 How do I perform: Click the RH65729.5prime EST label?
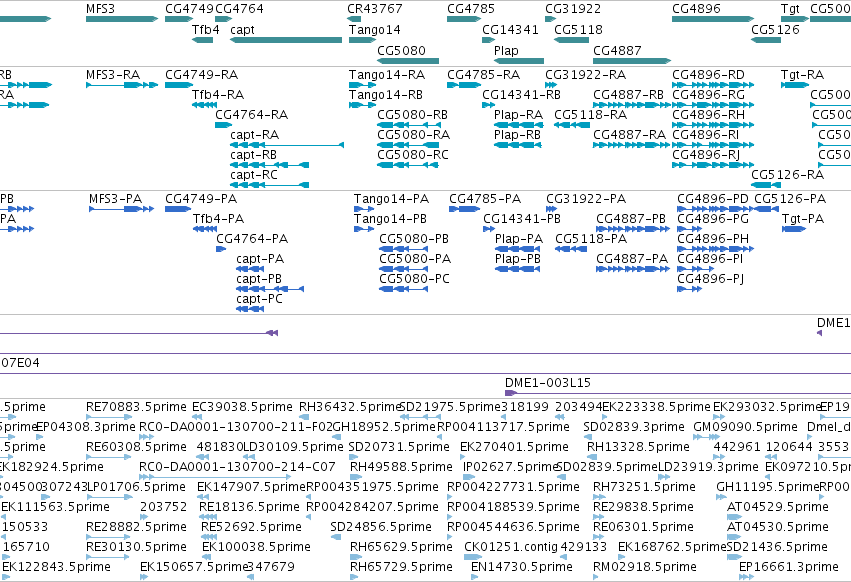[x=401, y=567]
